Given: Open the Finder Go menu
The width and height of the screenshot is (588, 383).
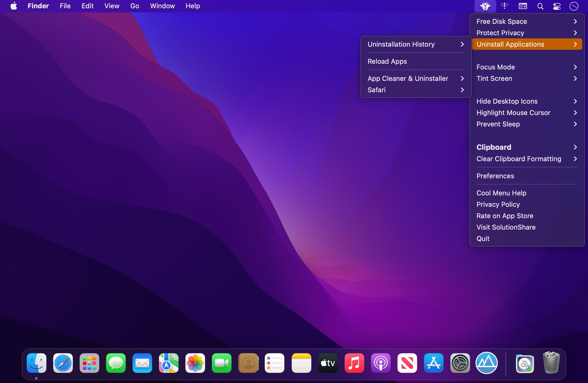Looking at the screenshot, I should (135, 6).
